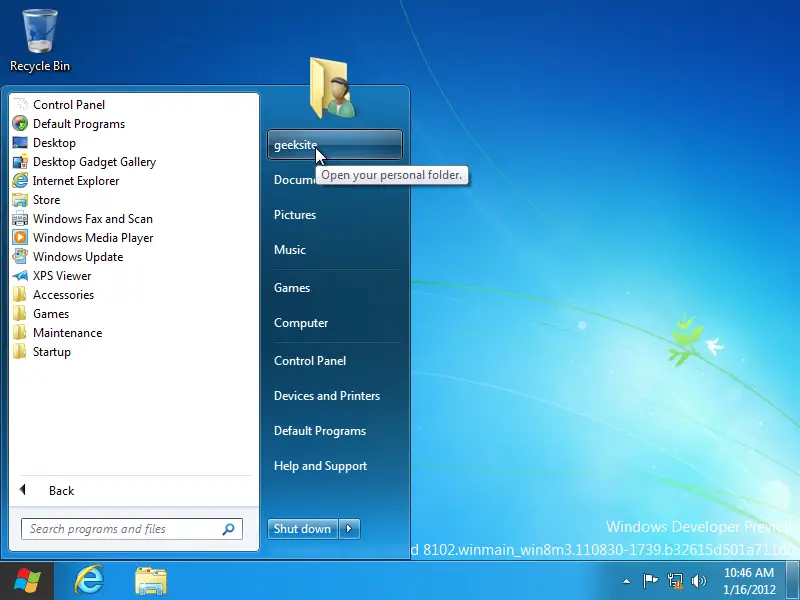Click the Windows Media Player text label
The width and height of the screenshot is (800, 600).
(93, 238)
